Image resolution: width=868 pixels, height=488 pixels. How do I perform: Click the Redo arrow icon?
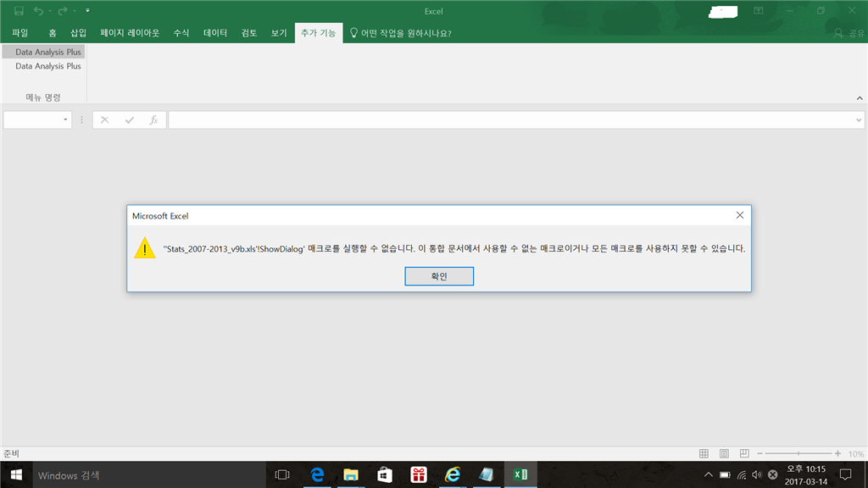click(63, 10)
